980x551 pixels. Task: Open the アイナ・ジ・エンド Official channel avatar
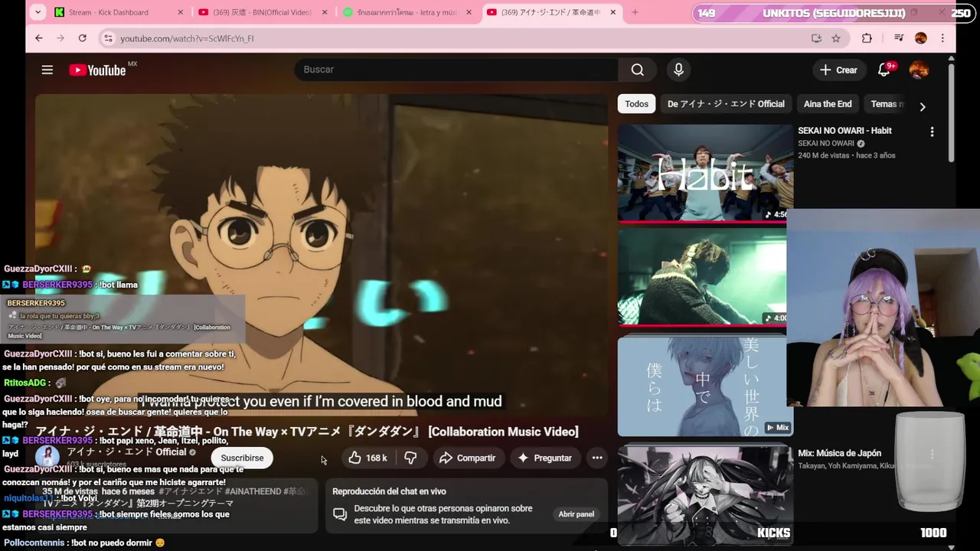47,457
